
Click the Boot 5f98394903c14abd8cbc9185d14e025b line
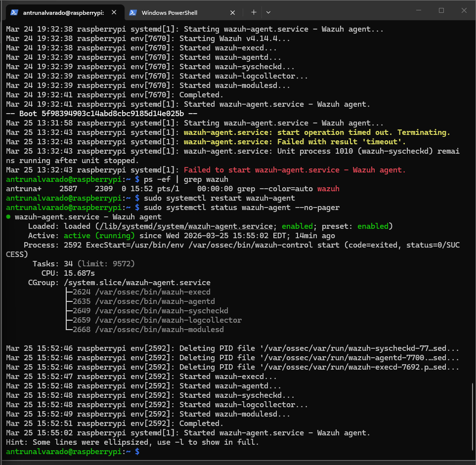pyautogui.click(x=101, y=114)
